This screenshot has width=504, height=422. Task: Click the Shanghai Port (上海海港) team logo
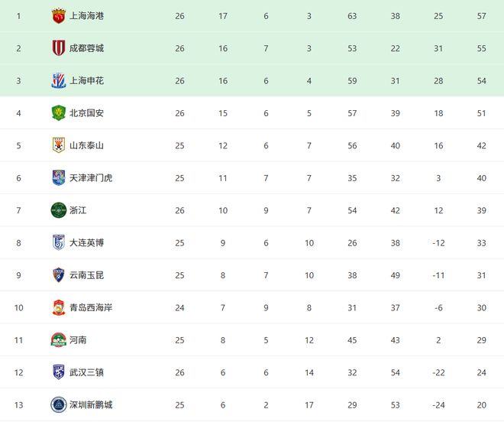59,15
